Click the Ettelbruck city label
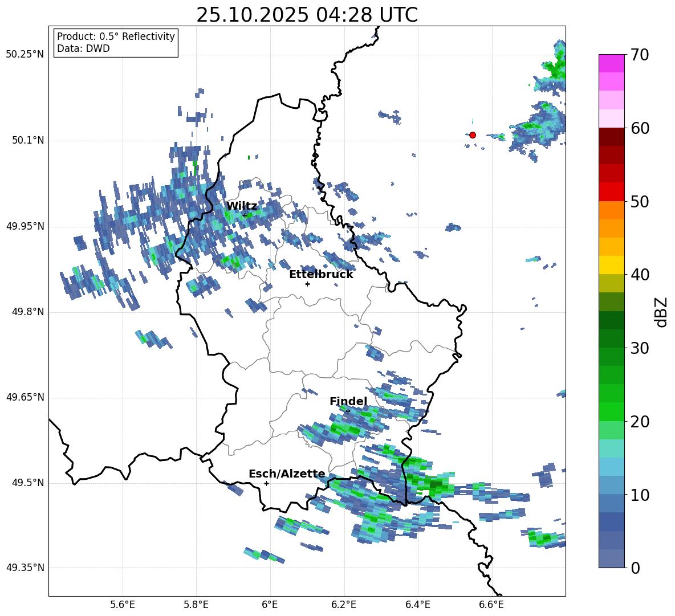Viewport: 675px width, 616px height. (321, 275)
